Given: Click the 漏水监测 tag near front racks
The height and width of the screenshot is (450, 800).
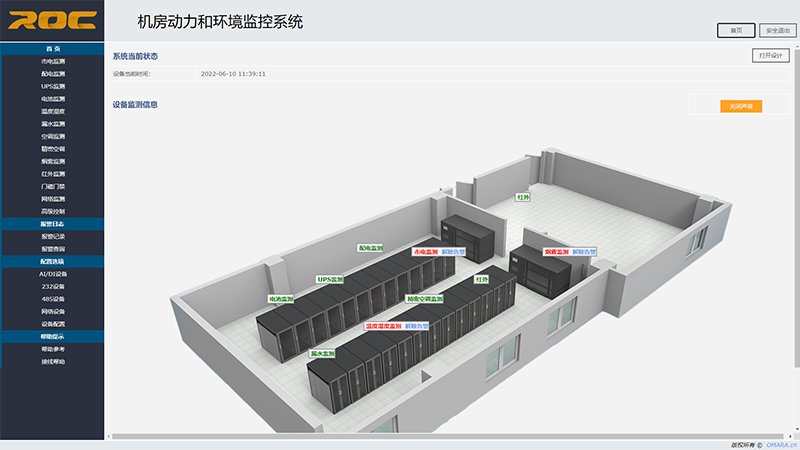Looking at the screenshot, I should pos(322,354).
